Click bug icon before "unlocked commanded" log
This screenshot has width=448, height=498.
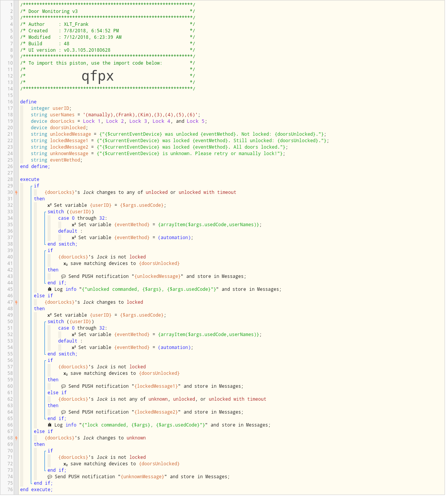[50, 289]
